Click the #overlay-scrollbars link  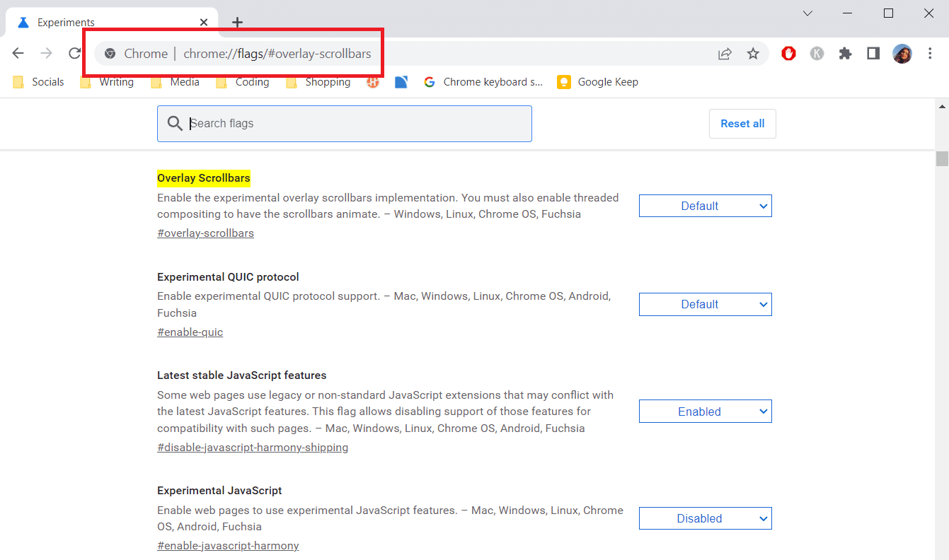[x=205, y=233]
